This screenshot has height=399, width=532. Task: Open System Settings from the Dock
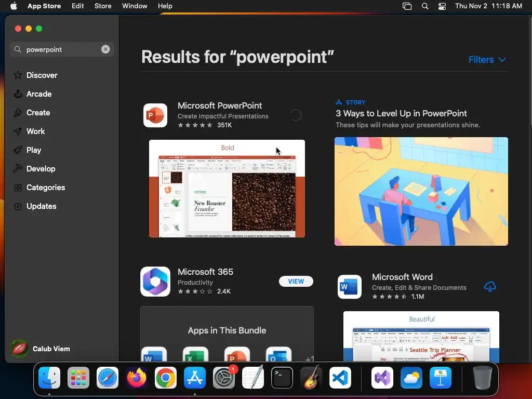tap(224, 378)
